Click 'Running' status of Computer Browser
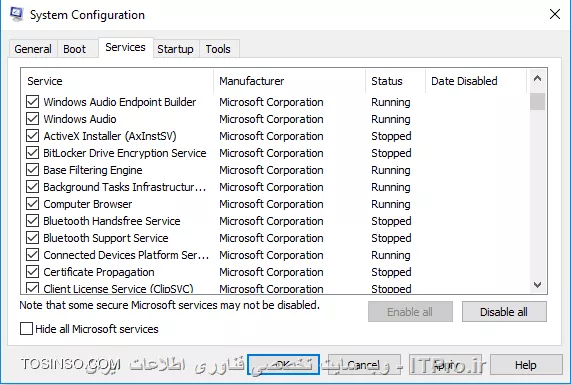 click(x=391, y=204)
